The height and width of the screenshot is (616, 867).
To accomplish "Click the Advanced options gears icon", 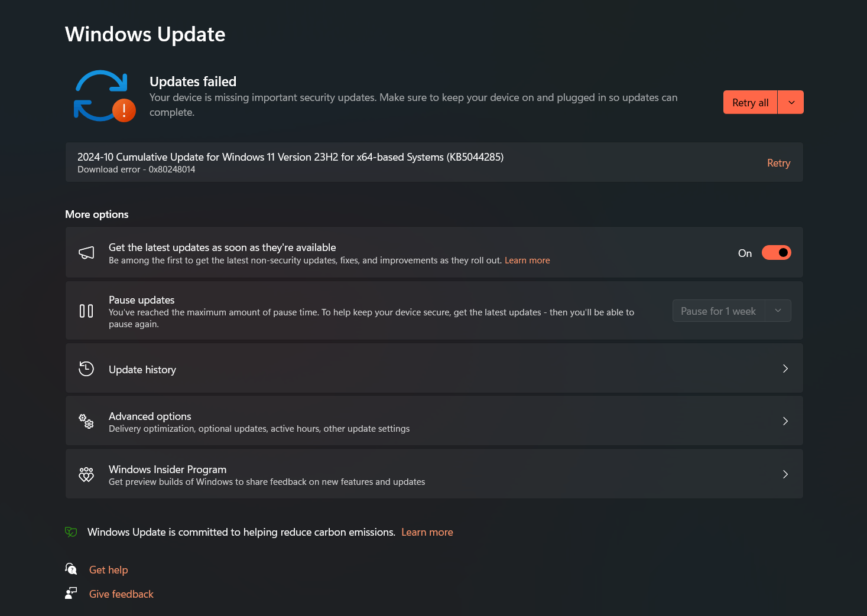I will pos(86,421).
